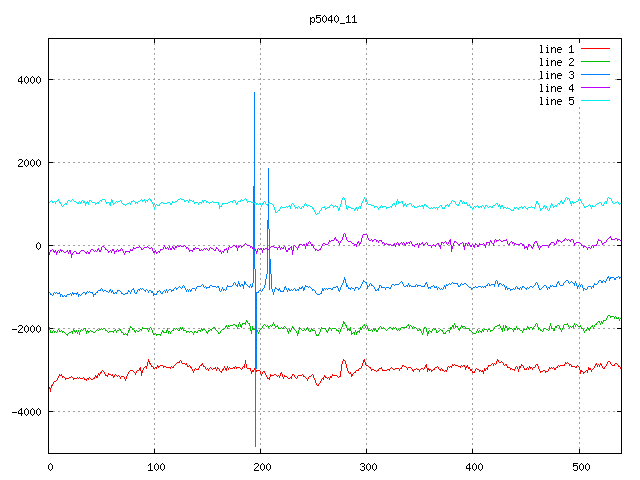Click the second blue spike peak near 1900
This screenshot has height=480, width=640.
268,169
